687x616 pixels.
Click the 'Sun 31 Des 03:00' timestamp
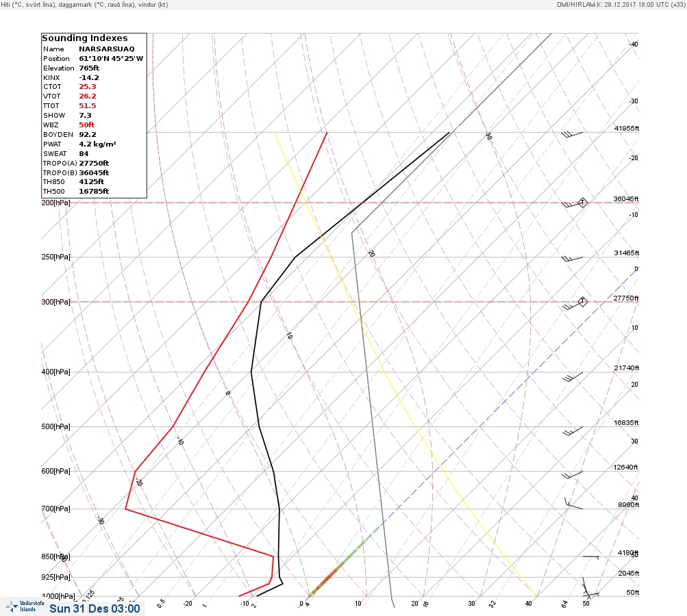tap(95, 608)
